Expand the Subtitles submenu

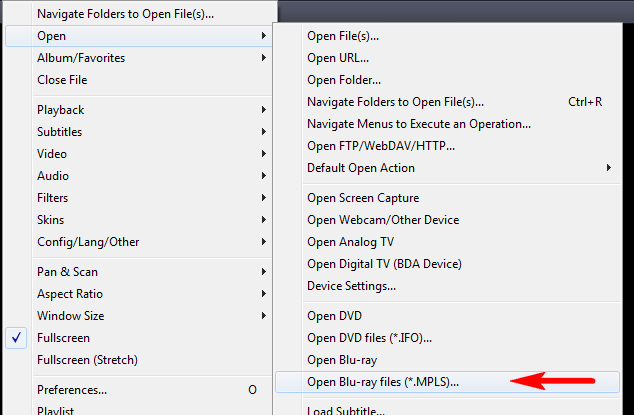pyautogui.click(x=138, y=132)
